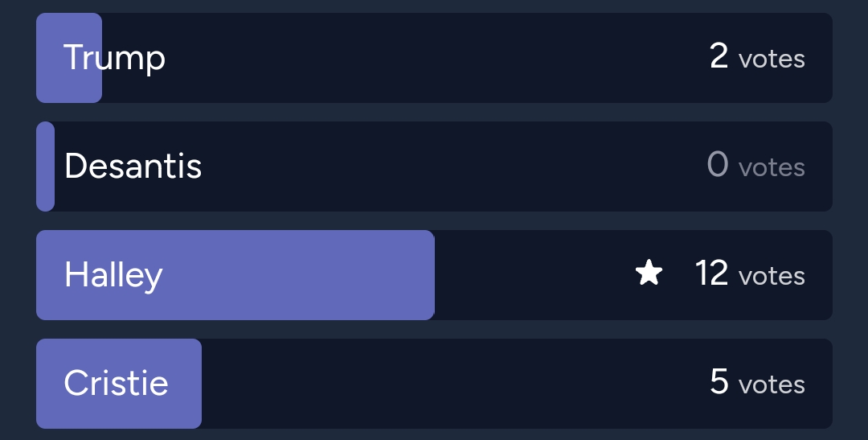Select the Desantis poll option label
Viewport: 868px width, 440px height.
coord(133,166)
